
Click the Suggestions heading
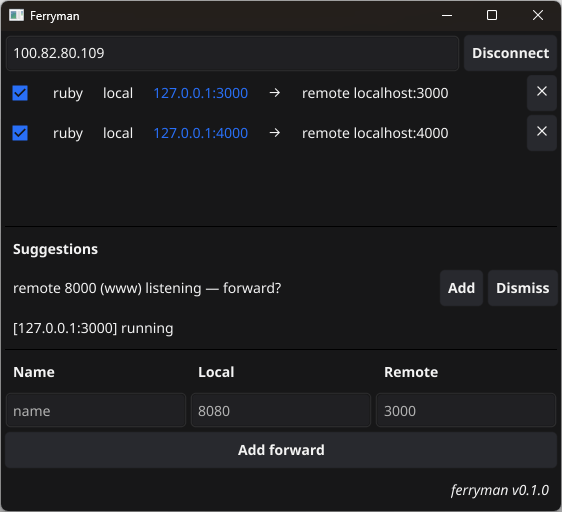(x=55, y=250)
